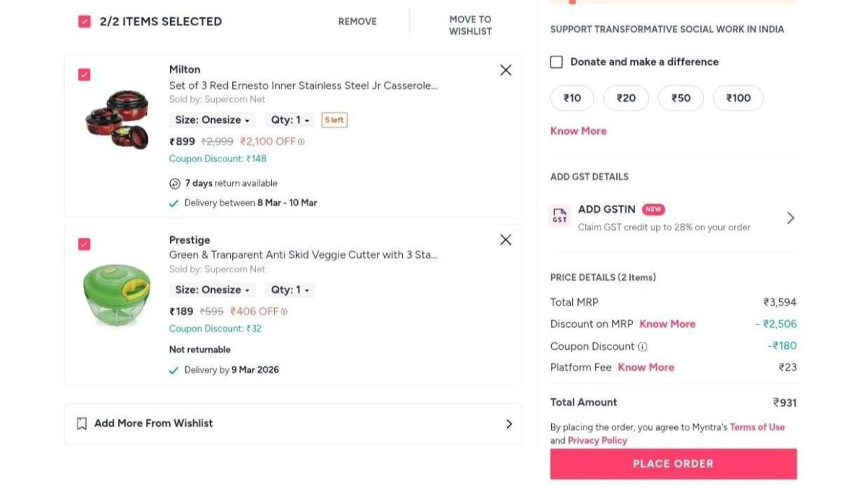This screenshot has width=868, height=488.
Task: Click the bookmark icon for wishlist
Action: click(82, 424)
